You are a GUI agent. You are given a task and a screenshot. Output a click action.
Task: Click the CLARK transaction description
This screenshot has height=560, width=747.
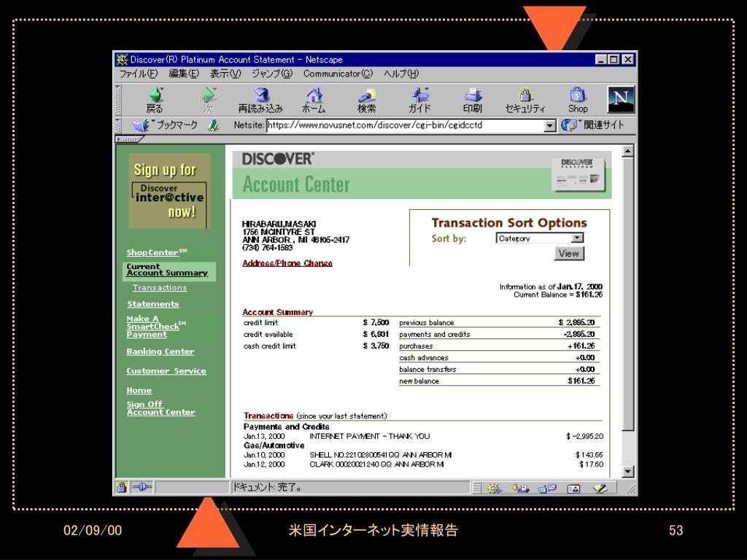[x=376, y=464]
